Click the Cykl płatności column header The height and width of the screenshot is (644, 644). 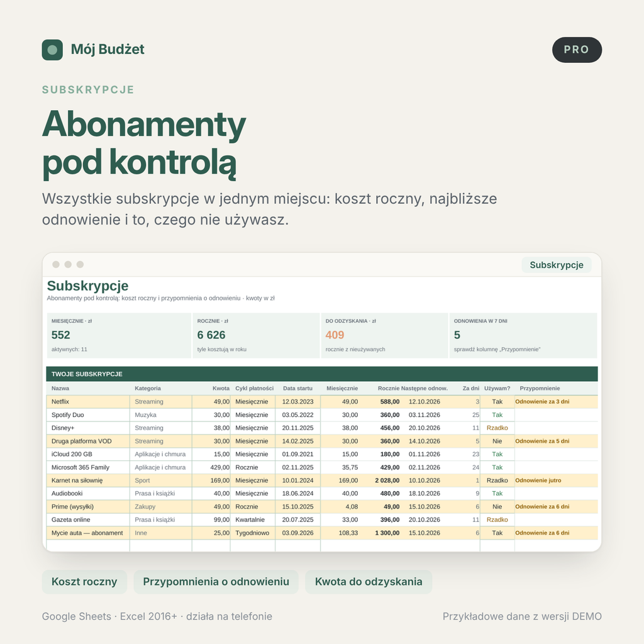click(254, 388)
